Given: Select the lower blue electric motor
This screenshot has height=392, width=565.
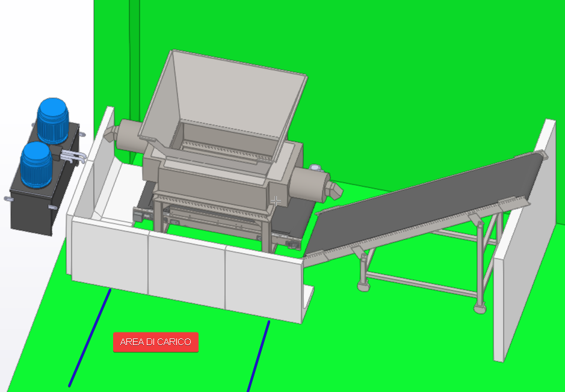Looking at the screenshot, I should tap(36, 165).
